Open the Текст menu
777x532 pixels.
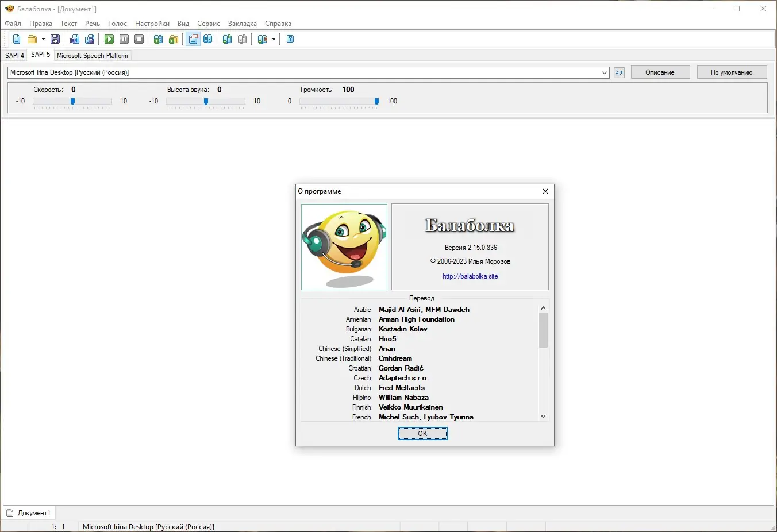click(69, 24)
